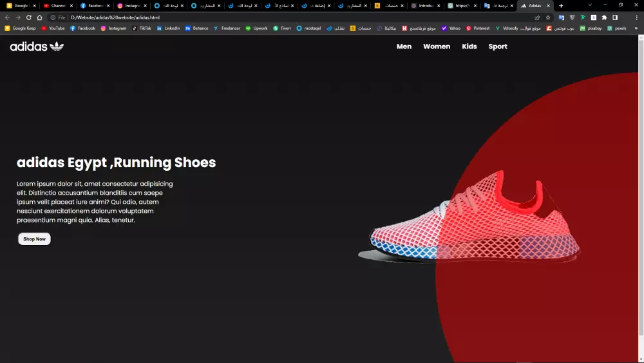This screenshot has height=363, width=644.
Task: Open the Instagram bookmark
Action: (113, 28)
